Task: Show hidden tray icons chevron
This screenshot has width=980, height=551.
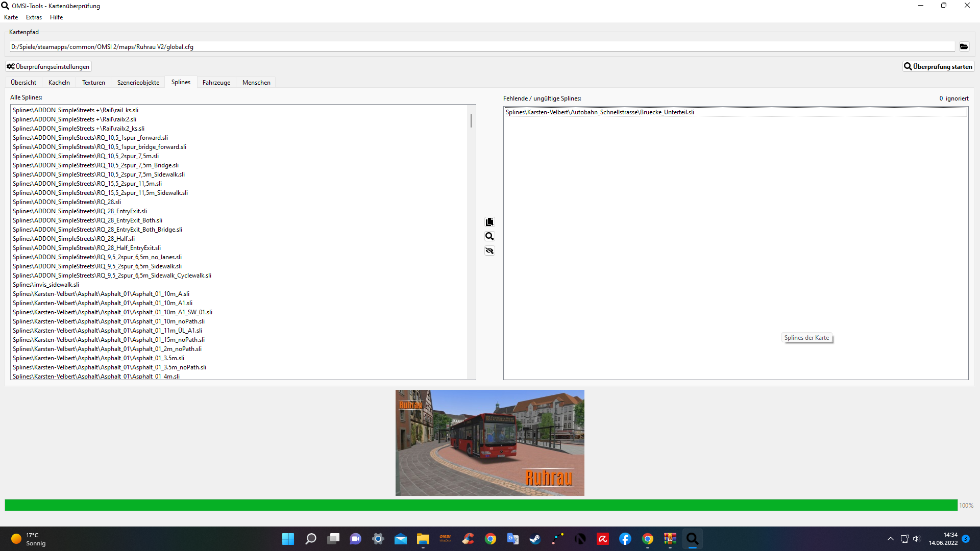Action: coord(890,539)
